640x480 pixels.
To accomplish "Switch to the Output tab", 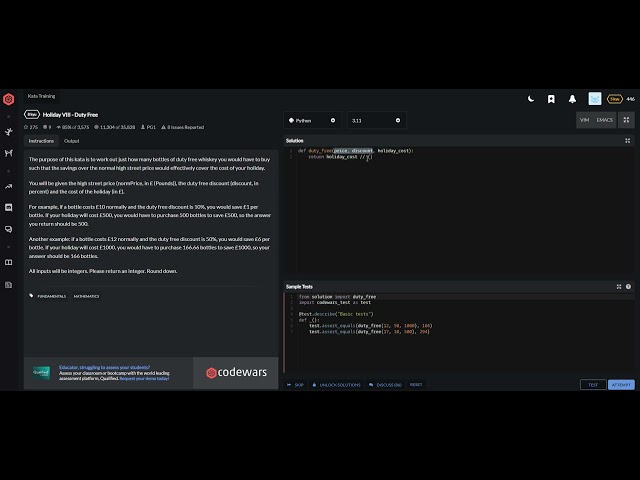I will [71, 141].
